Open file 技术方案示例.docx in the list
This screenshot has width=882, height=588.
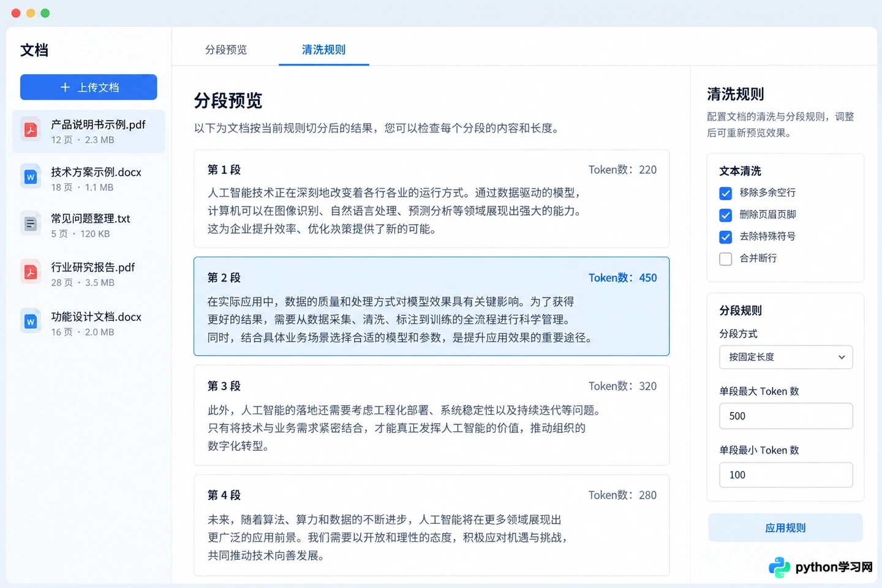click(x=89, y=178)
